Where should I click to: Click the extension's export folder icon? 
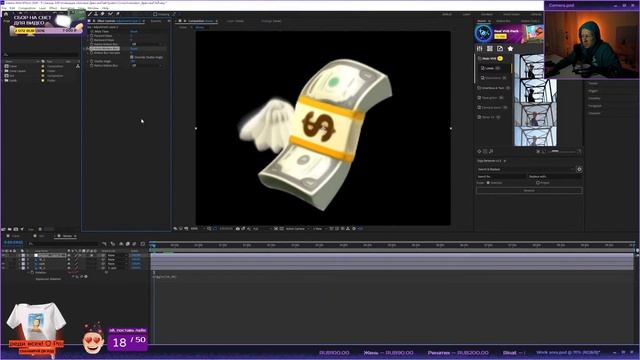(500, 49)
